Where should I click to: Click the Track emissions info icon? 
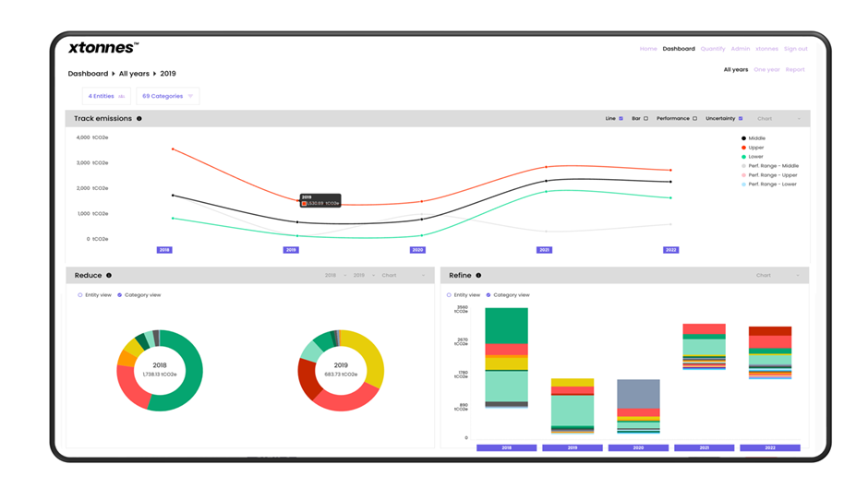pos(139,119)
